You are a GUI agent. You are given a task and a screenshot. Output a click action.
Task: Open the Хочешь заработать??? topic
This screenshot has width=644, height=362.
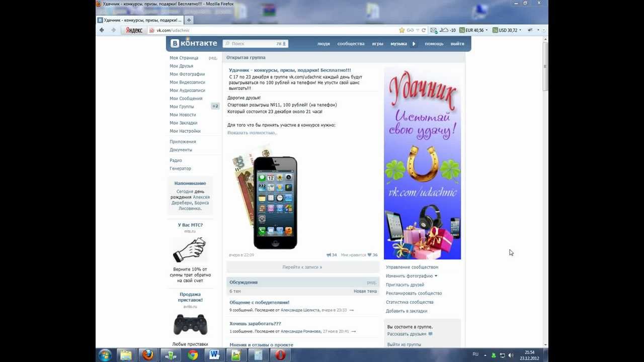255,323
